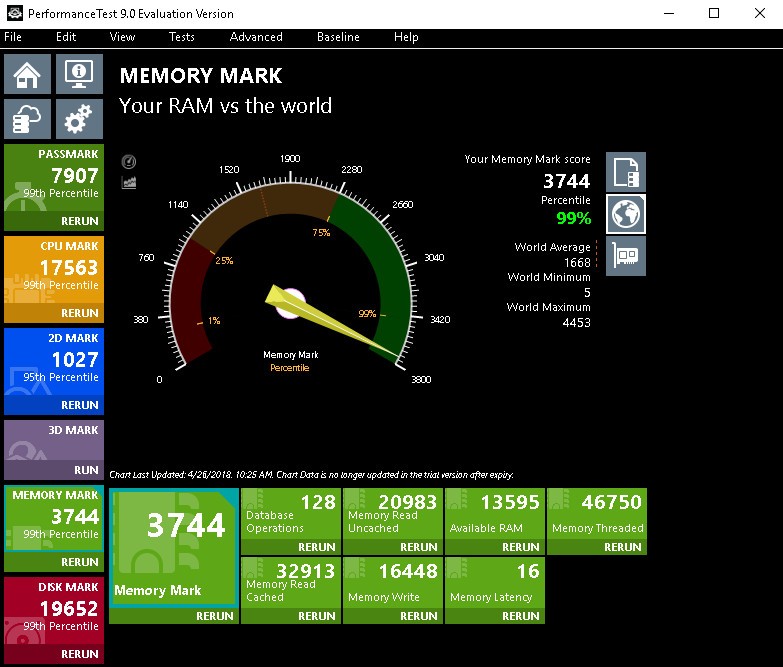Open the System Information monitor icon
Screen dimensions: 783x667
tap(79, 74)
